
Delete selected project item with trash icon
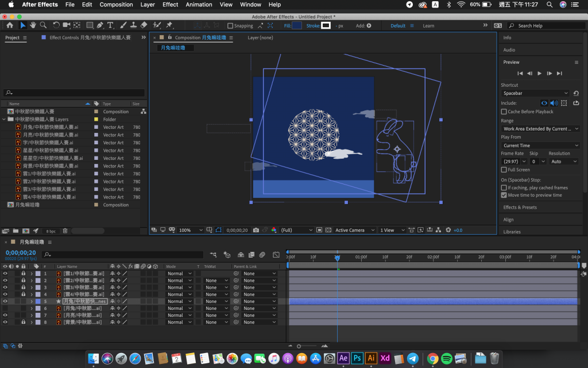point(65,231)
